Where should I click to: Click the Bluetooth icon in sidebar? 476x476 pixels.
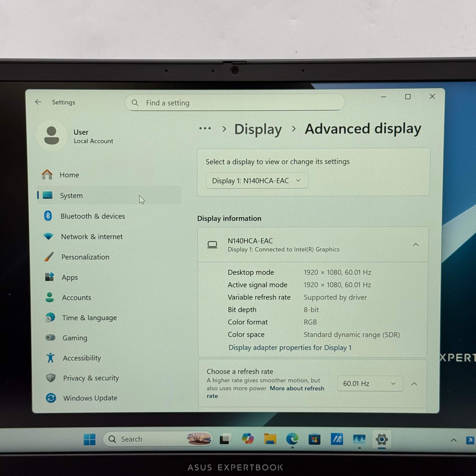[48, 216]
